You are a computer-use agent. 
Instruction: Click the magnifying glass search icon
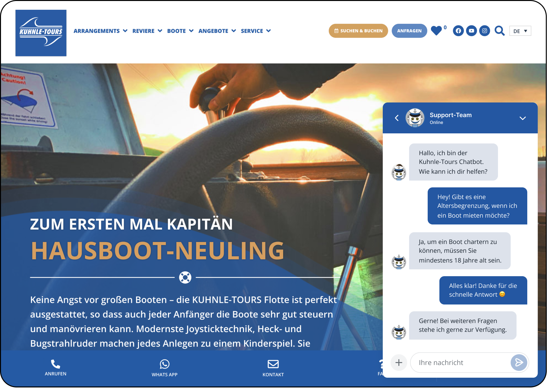coord(499,31)
